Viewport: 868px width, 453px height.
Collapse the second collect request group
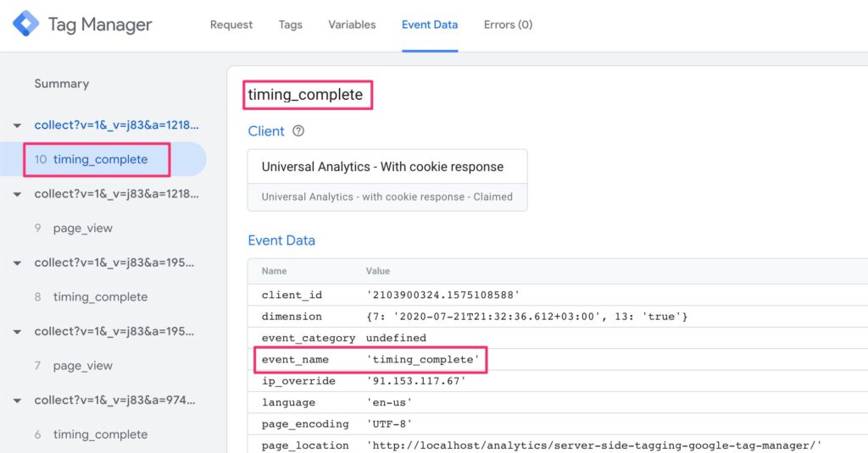(17, 194)
